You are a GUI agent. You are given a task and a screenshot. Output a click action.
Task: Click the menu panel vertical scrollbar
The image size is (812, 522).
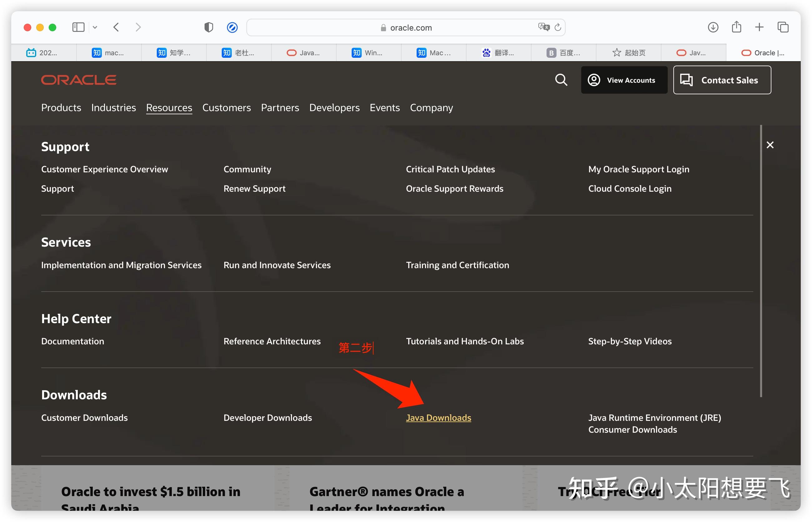pos(761,261)
